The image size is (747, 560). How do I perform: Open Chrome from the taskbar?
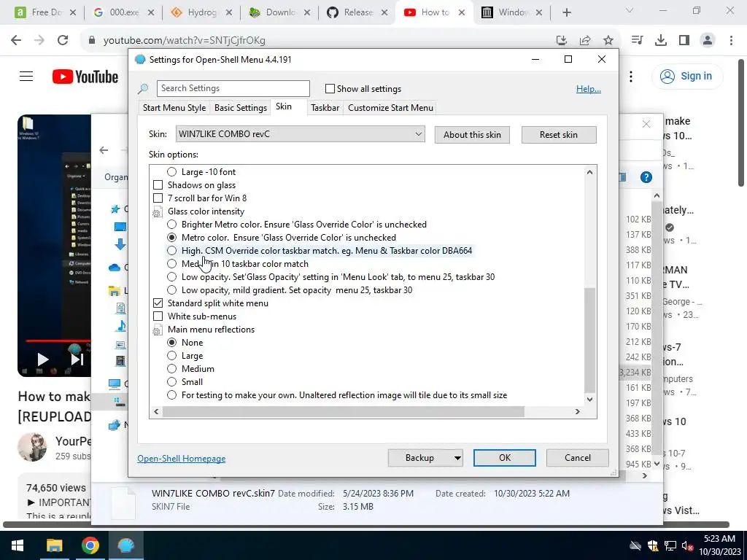pos(90,545)
